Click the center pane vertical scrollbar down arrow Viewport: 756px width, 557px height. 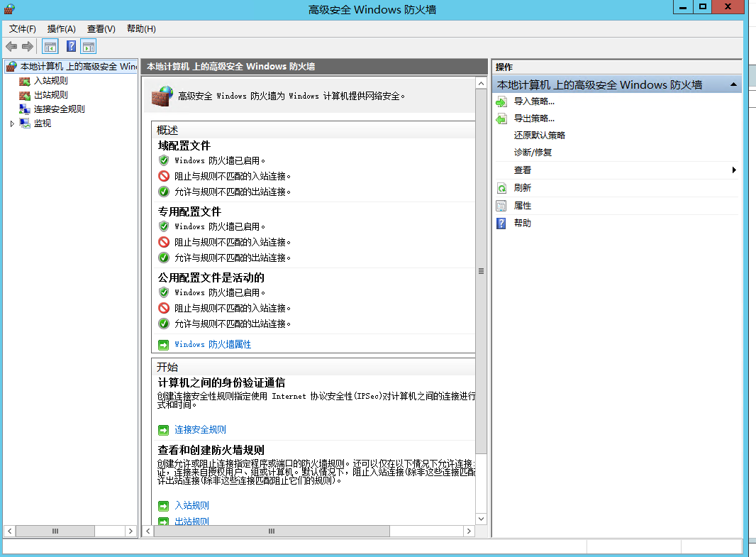pyautogui.click(x=481, y=519)
